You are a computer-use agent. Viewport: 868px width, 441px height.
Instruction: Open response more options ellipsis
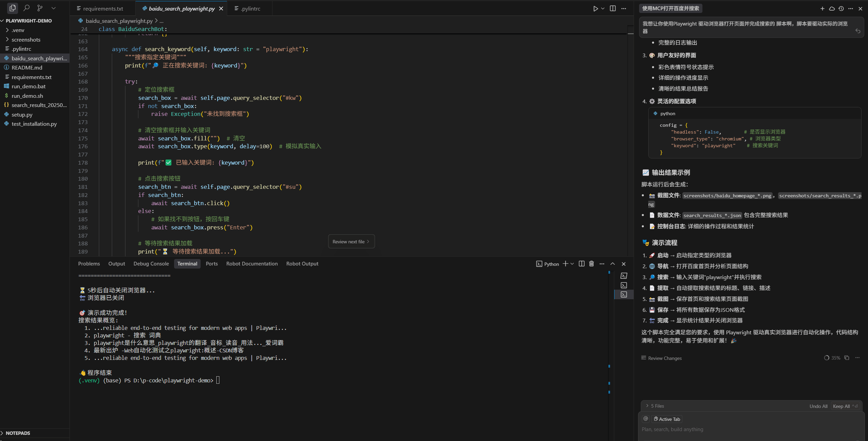pyautogui.click(x=857, y=358)
